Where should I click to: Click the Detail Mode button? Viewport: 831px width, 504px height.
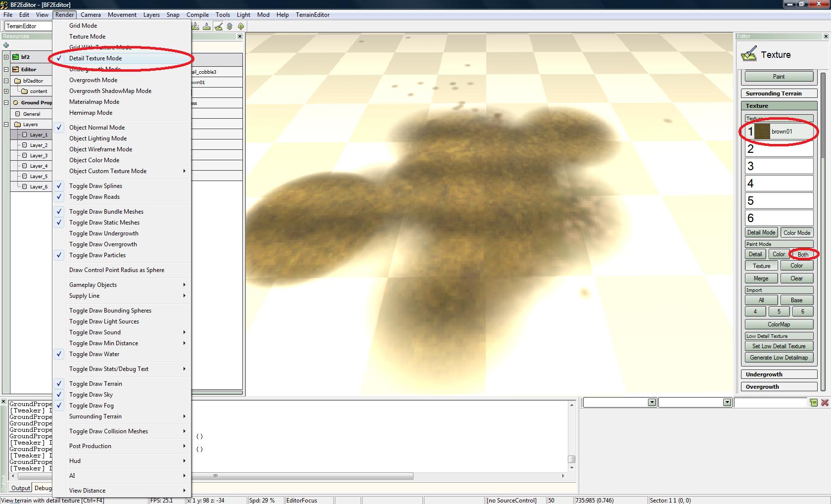point(761,232)
